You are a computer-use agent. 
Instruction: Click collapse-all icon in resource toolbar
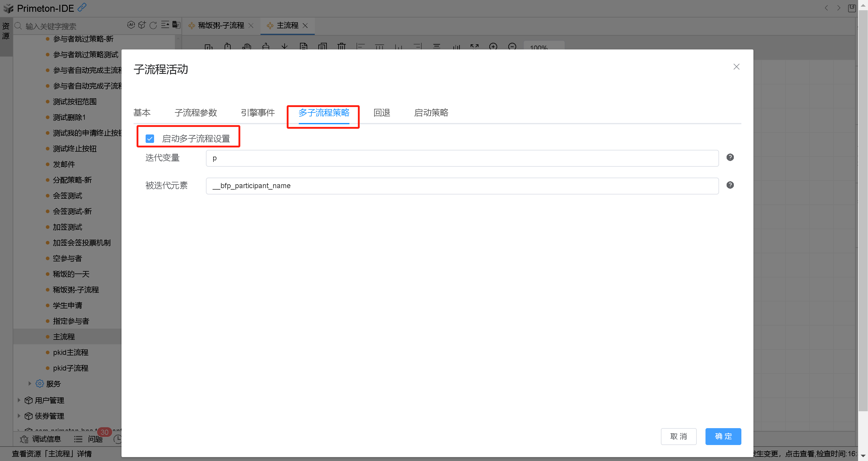pyautogui.click(x=165, y=25)
